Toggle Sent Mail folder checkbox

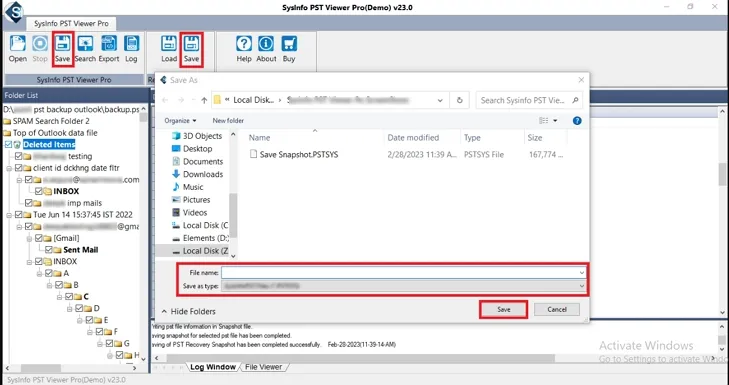tap(49, 250)
